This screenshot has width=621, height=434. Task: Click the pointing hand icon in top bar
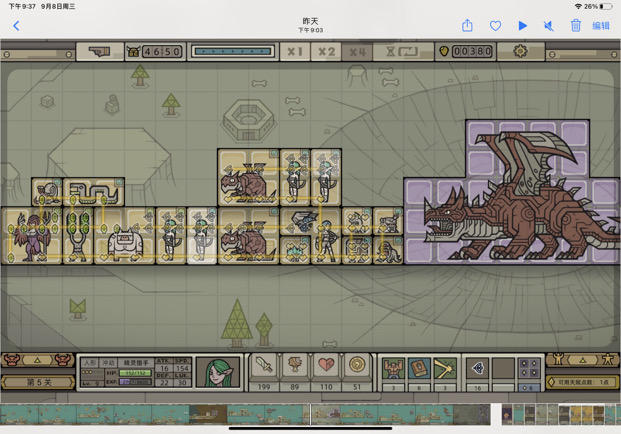(x=100, y=51)
